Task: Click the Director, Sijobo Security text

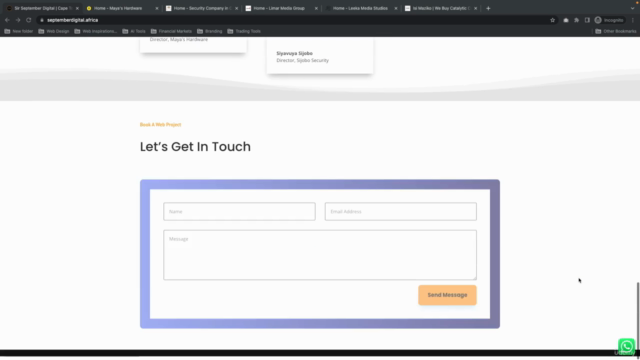Action: (302, 60)
